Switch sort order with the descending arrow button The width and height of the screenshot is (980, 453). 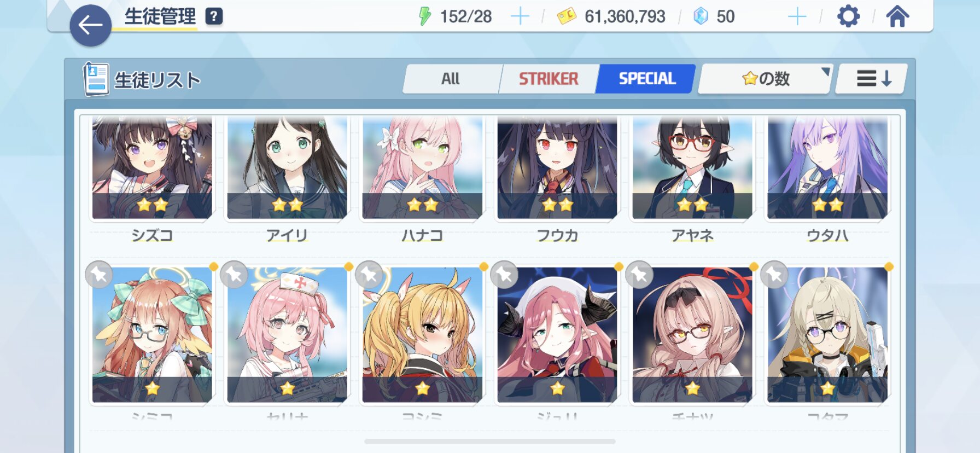point(873,79)
